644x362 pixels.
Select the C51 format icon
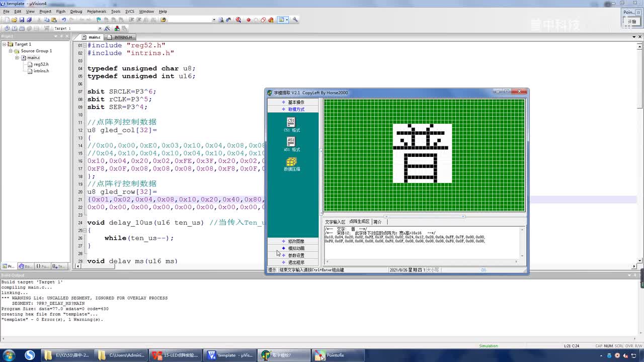click(x=291, y=125)
